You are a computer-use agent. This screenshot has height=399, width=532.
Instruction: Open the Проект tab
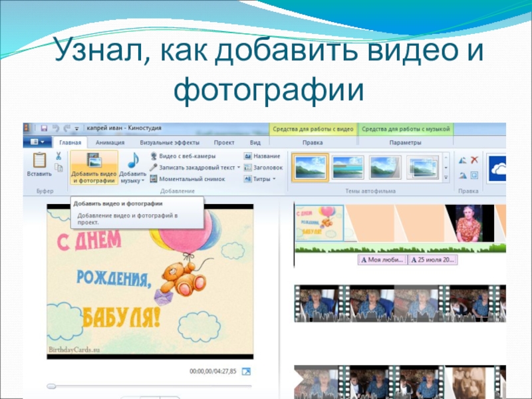tap(224, 142)
